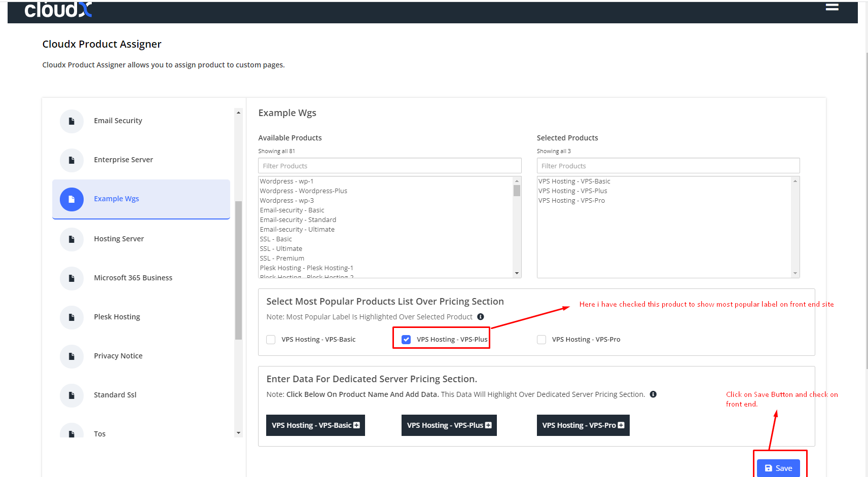Viewport: 868px width, 477px height.
Task: Click the Enterprise Server page icon
Action: [x=71, y=160]
